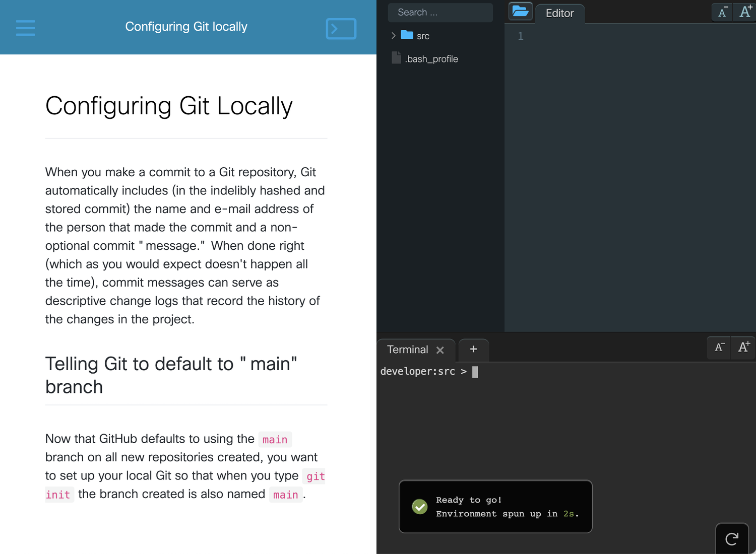Switch to the Editor tab

point(559,14)
